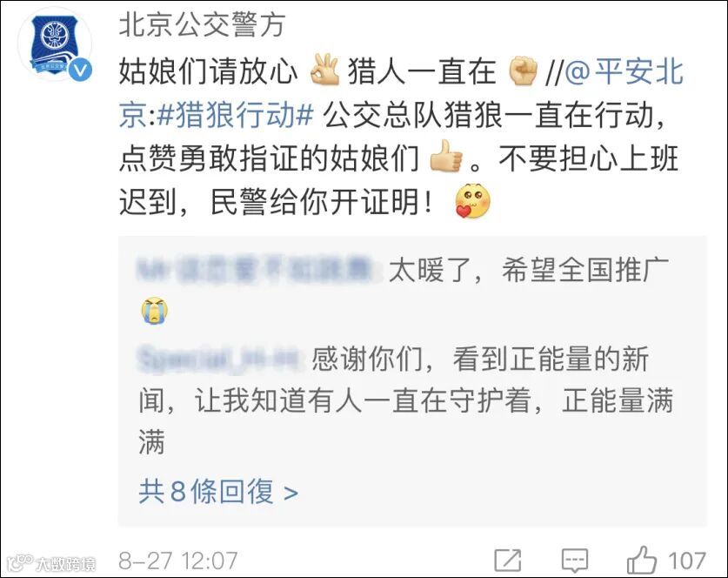Open the 北京公交警方 username link
728x578 pixels.
pos(202,24)
